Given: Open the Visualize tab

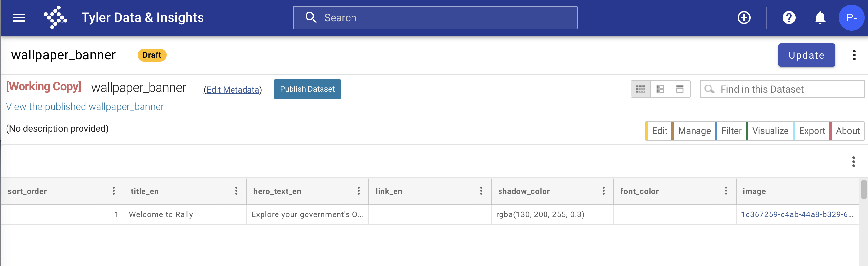Looking at the screenshot, I should [770, 131].
